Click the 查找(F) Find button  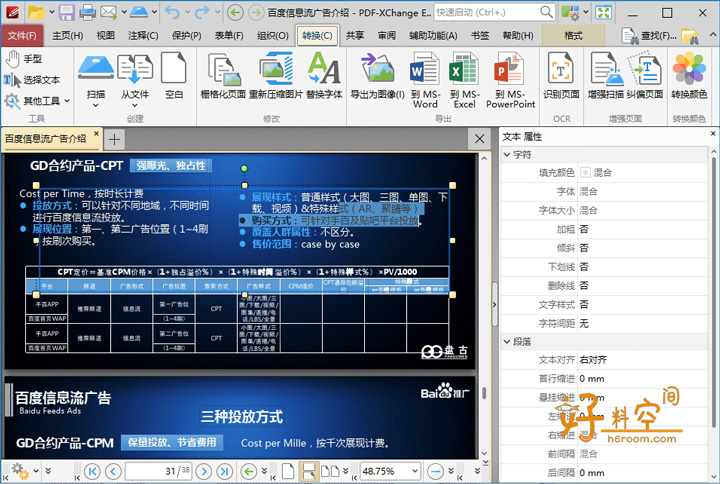[649, 35]
